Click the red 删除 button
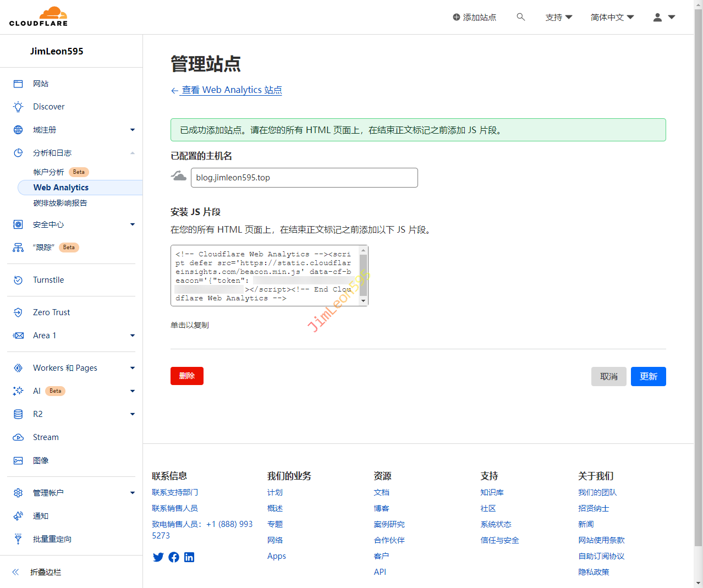This screenshot has height=588, width=703. (x=187, y=376)
